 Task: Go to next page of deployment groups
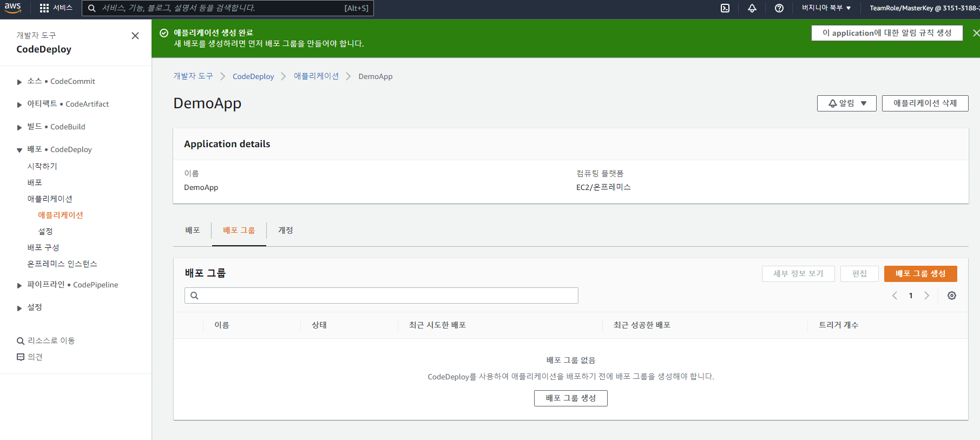tap(926, 295)
